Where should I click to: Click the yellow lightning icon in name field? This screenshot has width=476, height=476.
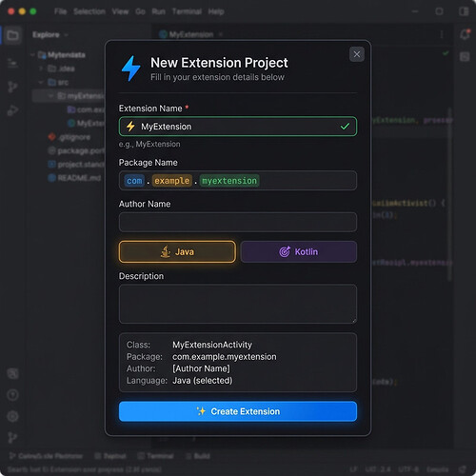click(130, 127)
